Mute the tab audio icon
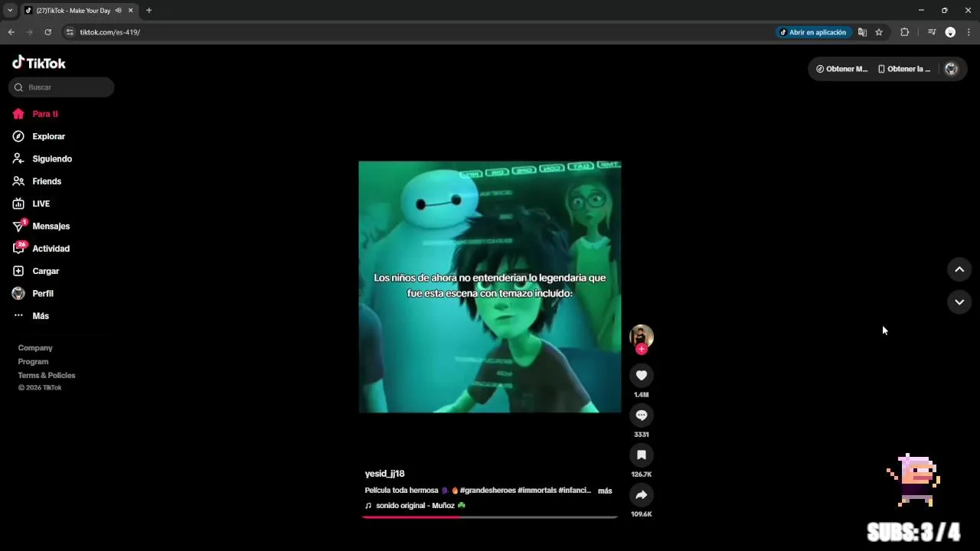Image resolution: width=980 pixels, height=551 pixels. 118,11
